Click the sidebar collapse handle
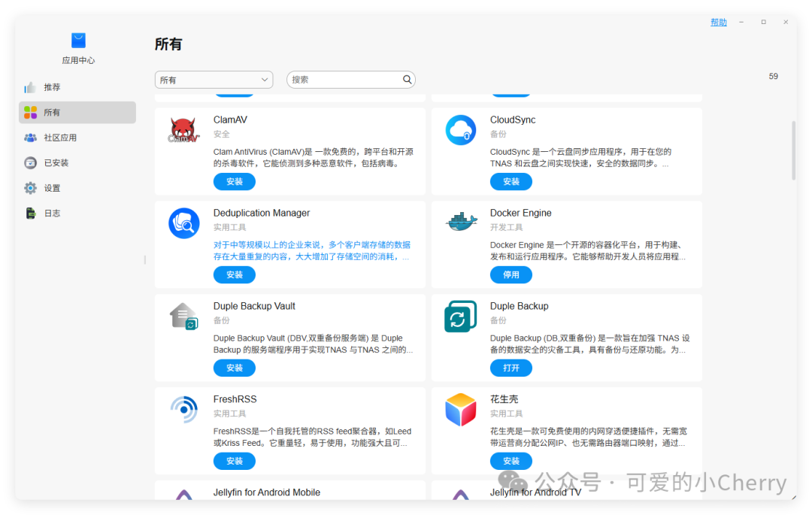812x515 pixels. click(x=145, y=260)
